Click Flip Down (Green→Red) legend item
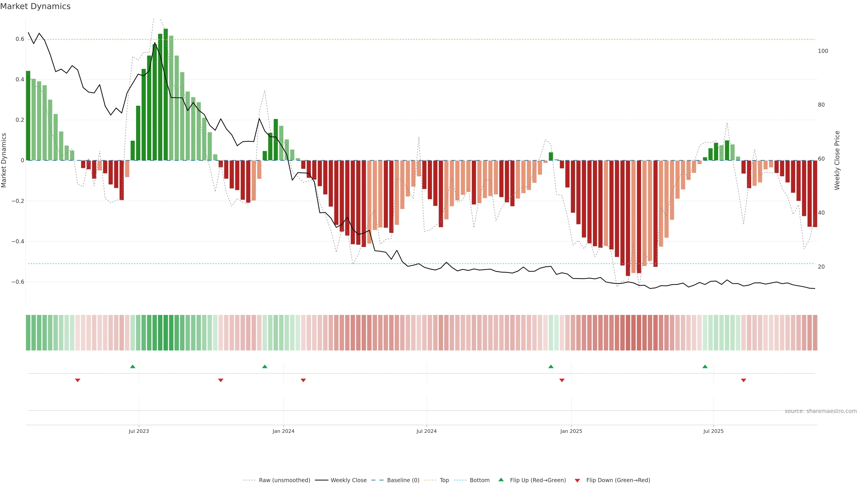 [x=618, y=480]
